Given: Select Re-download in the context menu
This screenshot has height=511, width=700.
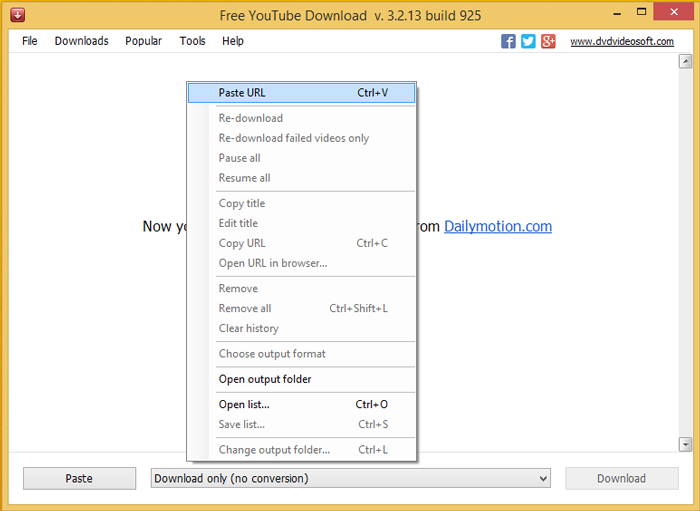Looking at the screenshot, I should [301, 118].
